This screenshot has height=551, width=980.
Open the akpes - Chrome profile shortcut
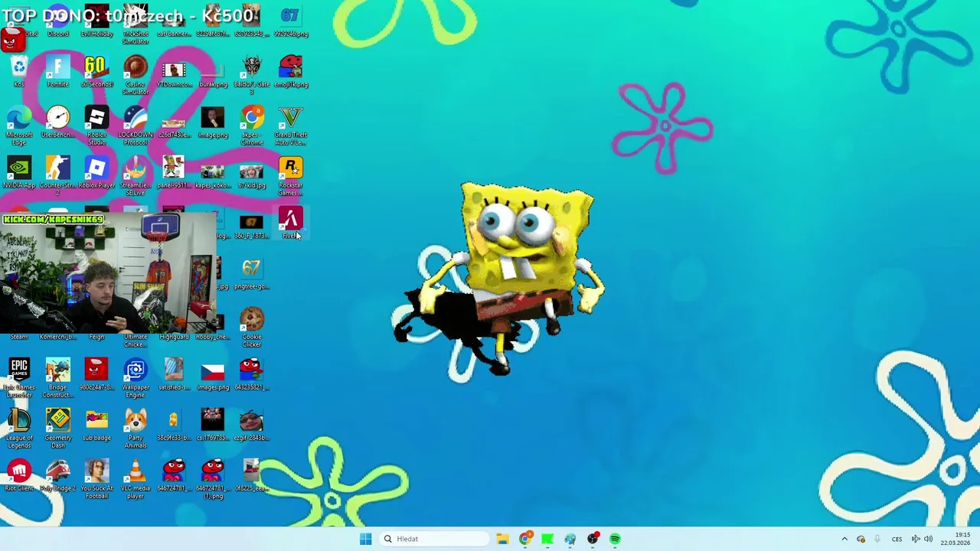click(252, 126)
